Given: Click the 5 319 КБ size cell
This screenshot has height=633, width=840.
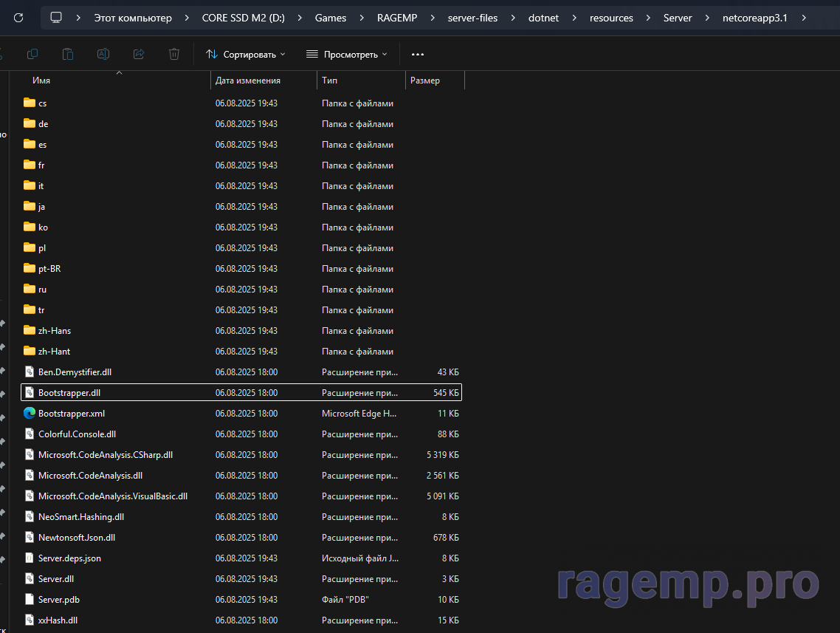Looking at the screenshot, I should (442, 455).
